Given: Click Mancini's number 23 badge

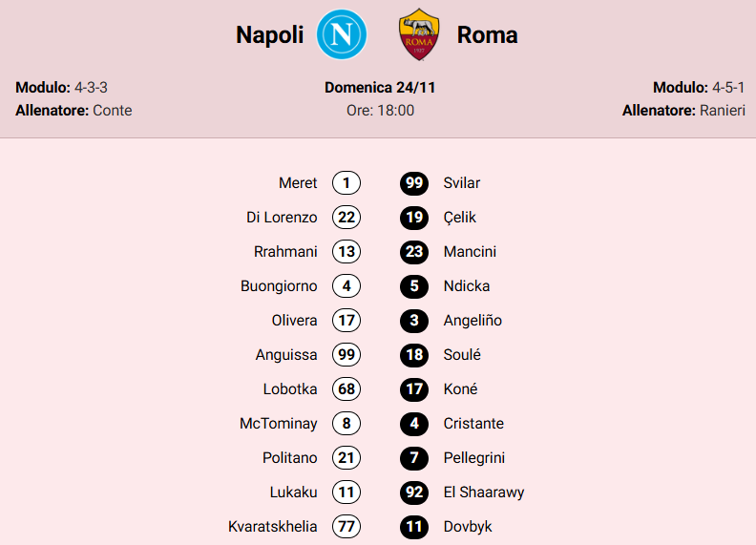Looking at the screenshot, I should [x=414, y=252].
